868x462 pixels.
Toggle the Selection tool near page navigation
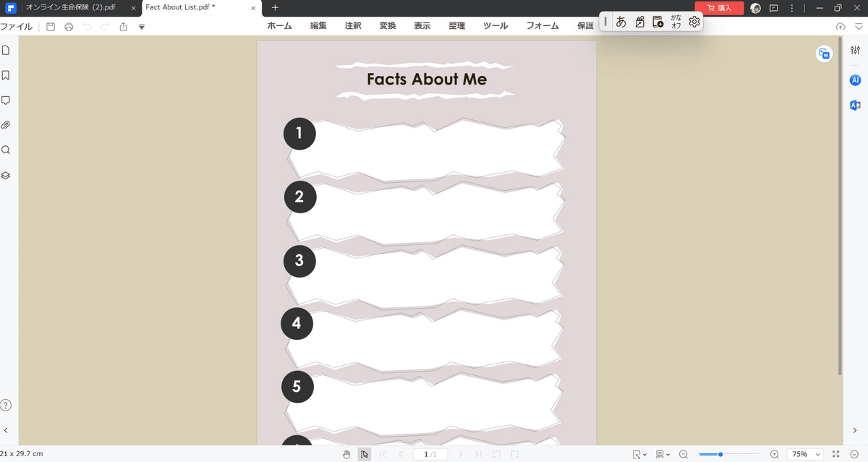(365, 454)
